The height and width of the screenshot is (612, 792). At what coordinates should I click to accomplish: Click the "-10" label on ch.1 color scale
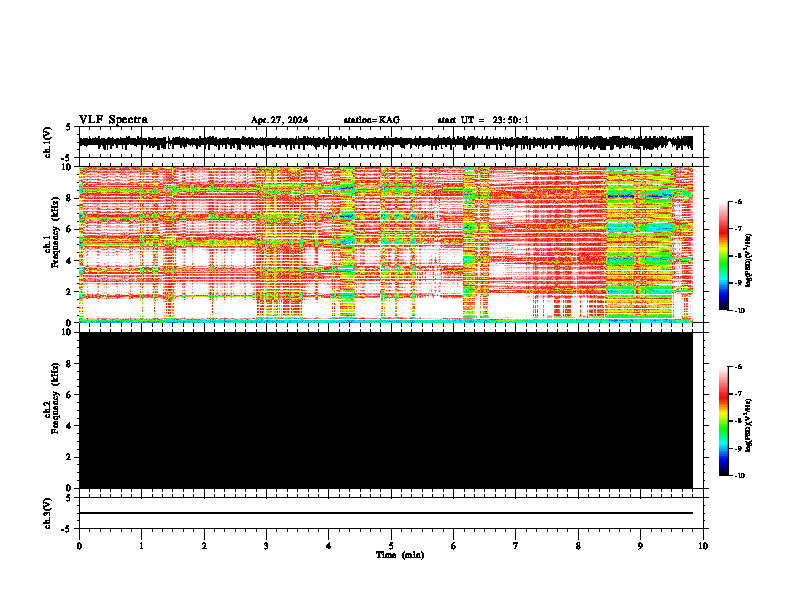click(739, 311)
